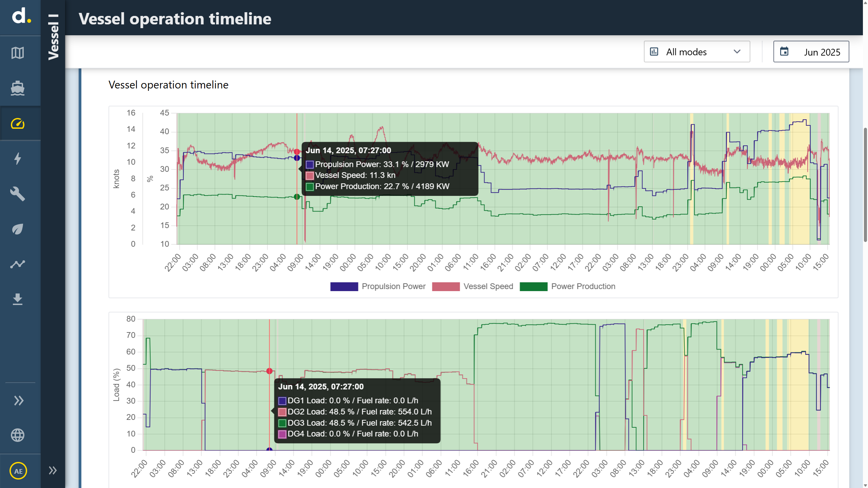This screenshot has height=488, width=868.
Task: Click the red DG2 load data point marker
Action: (x=270, y=371)
